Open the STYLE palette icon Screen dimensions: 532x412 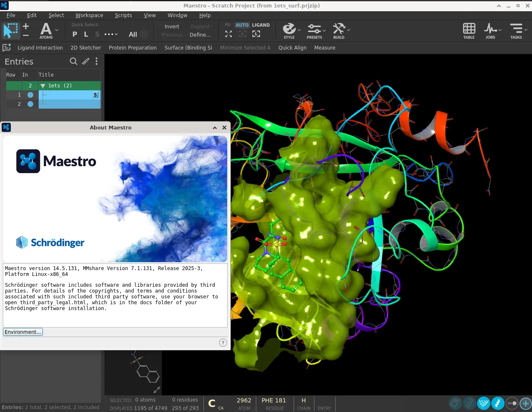[x=289, y=31]
